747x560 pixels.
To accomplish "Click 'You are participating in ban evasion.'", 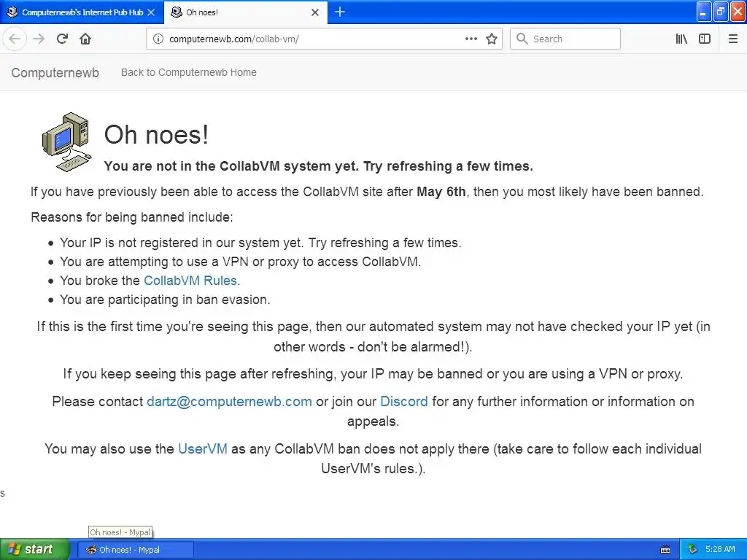I will (165, 300).
